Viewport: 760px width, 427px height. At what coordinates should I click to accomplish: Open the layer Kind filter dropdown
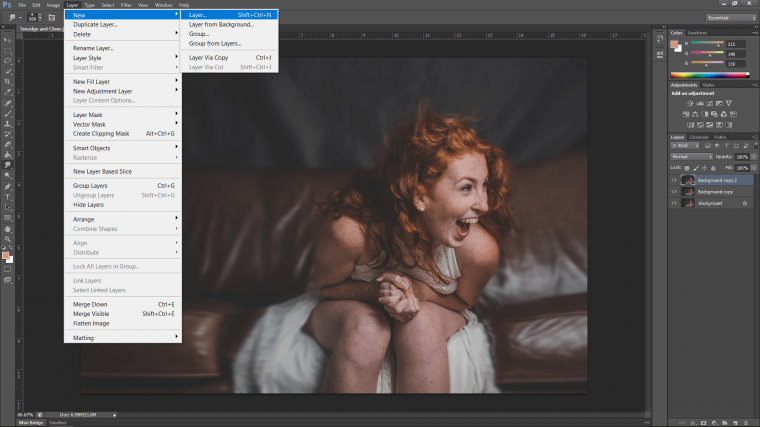tap(685, 146)
